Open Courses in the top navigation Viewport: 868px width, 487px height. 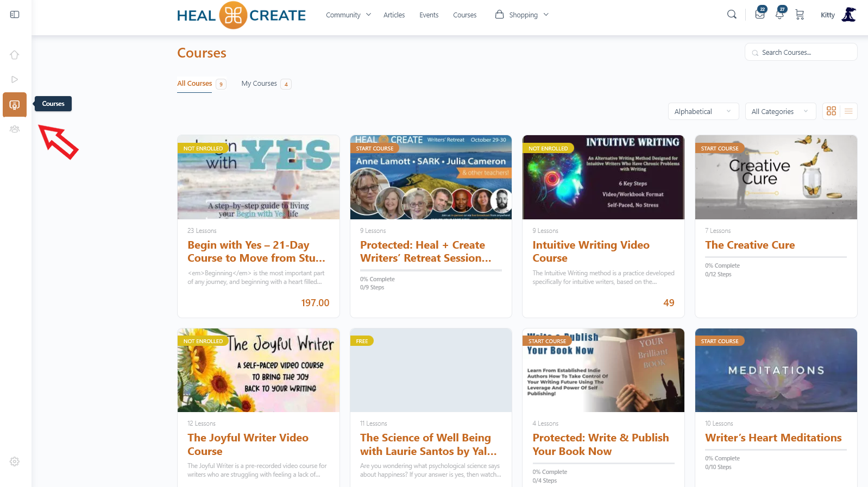click(x=464, y=15)
